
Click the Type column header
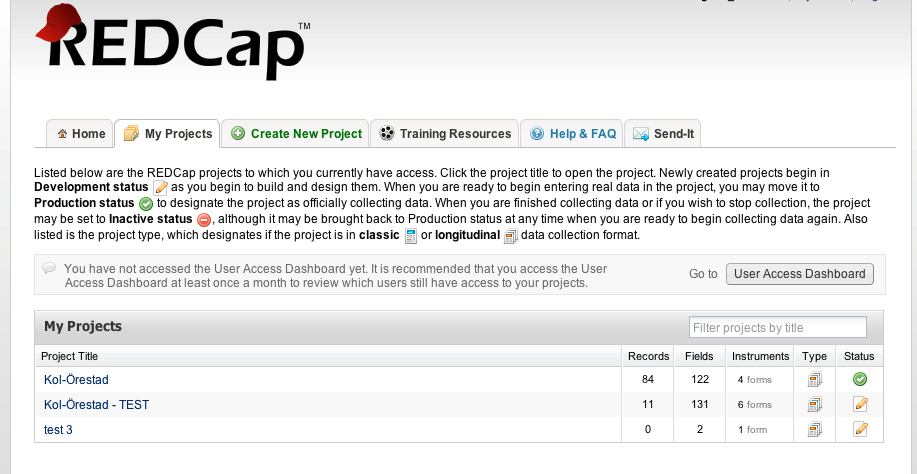click(814, 357)
